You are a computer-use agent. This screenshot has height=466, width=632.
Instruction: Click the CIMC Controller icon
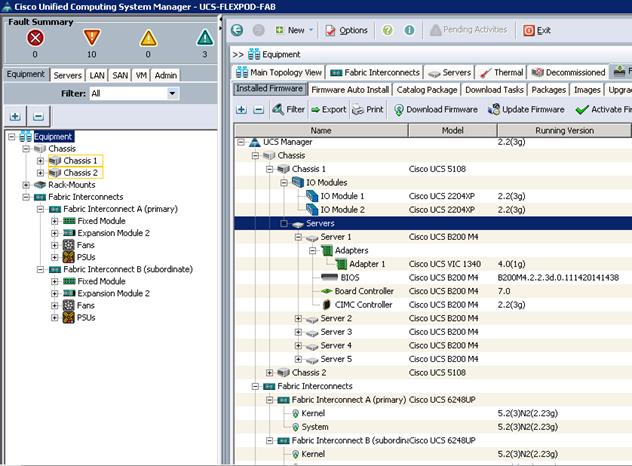click(x=327, y=305)
